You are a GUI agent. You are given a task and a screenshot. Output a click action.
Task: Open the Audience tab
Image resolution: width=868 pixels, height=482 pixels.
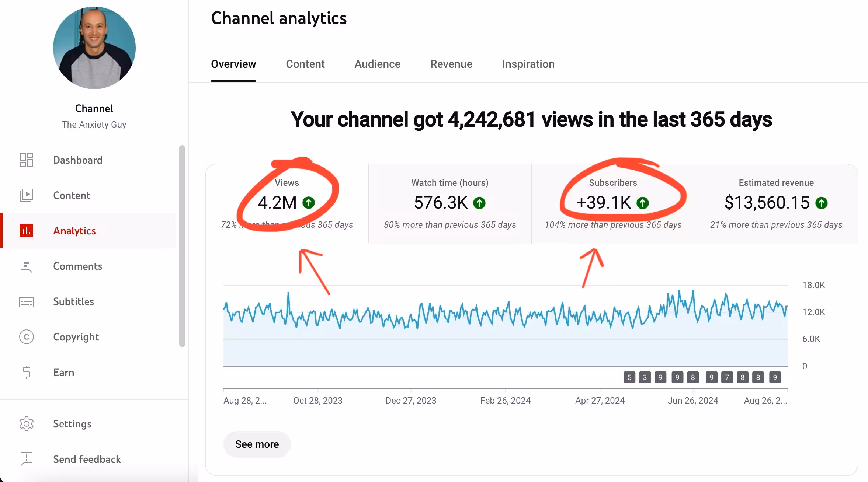[377, 64]
